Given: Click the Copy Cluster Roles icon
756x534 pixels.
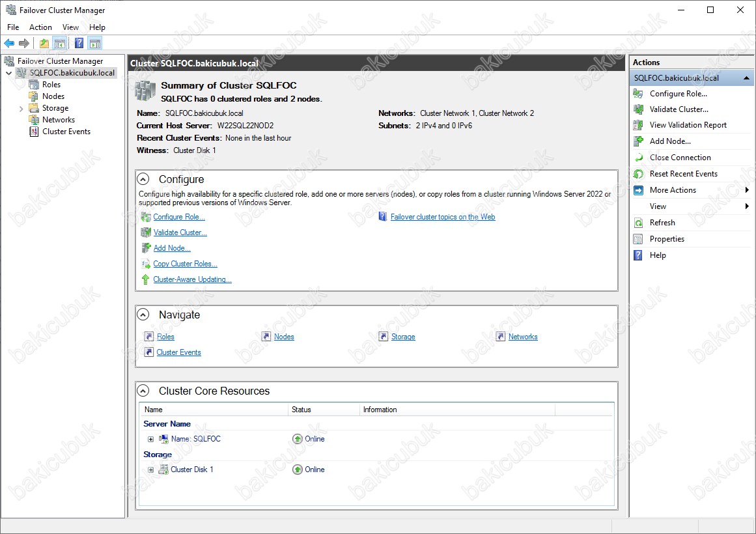Looking at the screenshot, I should (146, 264).
